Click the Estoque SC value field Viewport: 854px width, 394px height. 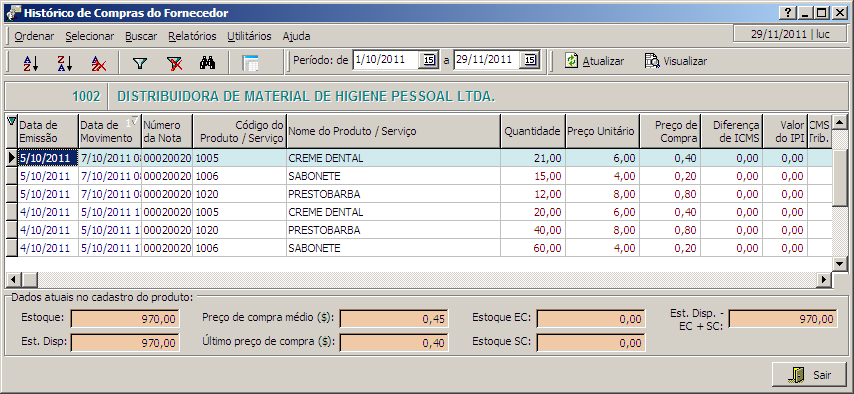591,342
